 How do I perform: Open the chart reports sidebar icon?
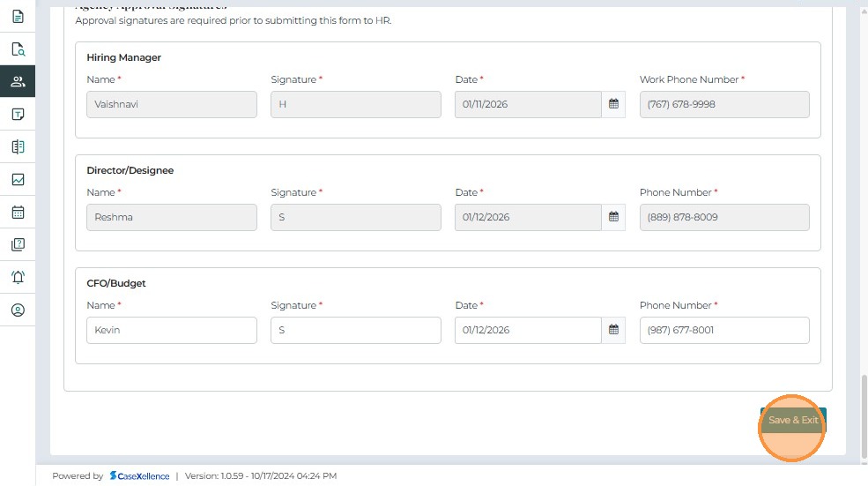(18, 180)
